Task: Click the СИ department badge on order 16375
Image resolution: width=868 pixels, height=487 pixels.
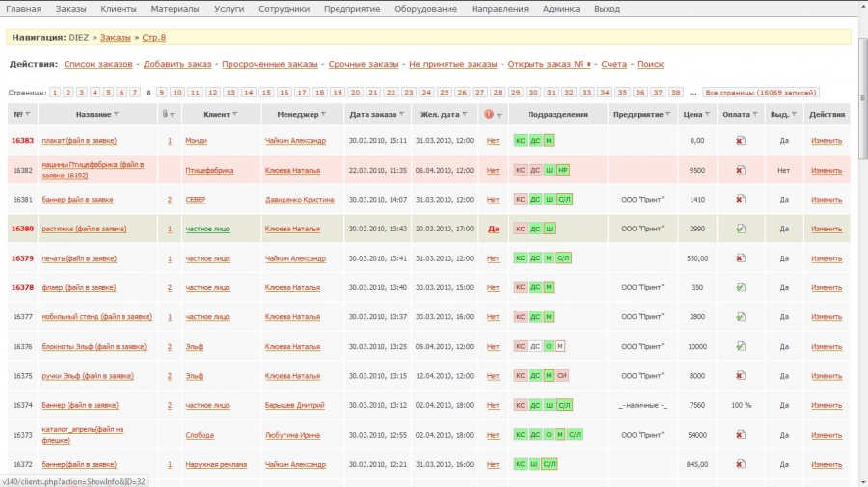Action: [x=562, y=376]
